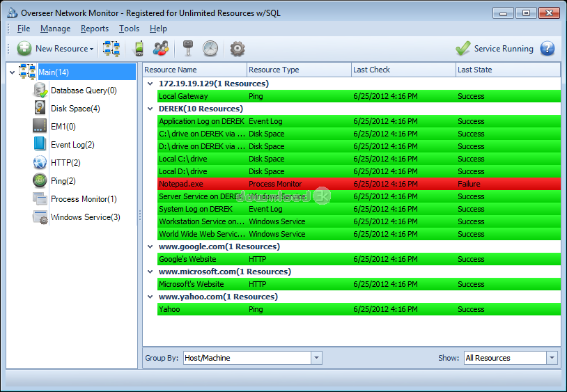
Task: Click the Event Log blue book icon
Action: [40, 144]
